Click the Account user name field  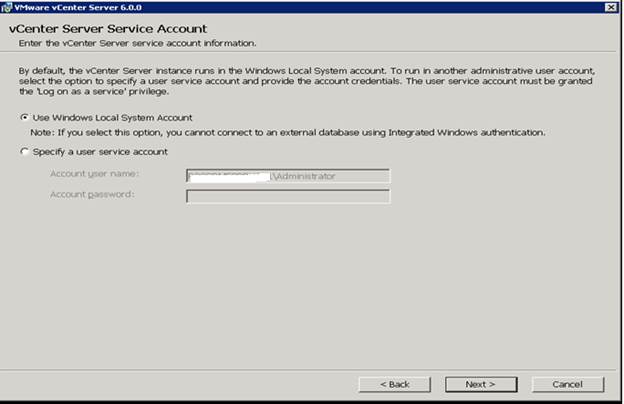tap(288, 176)
